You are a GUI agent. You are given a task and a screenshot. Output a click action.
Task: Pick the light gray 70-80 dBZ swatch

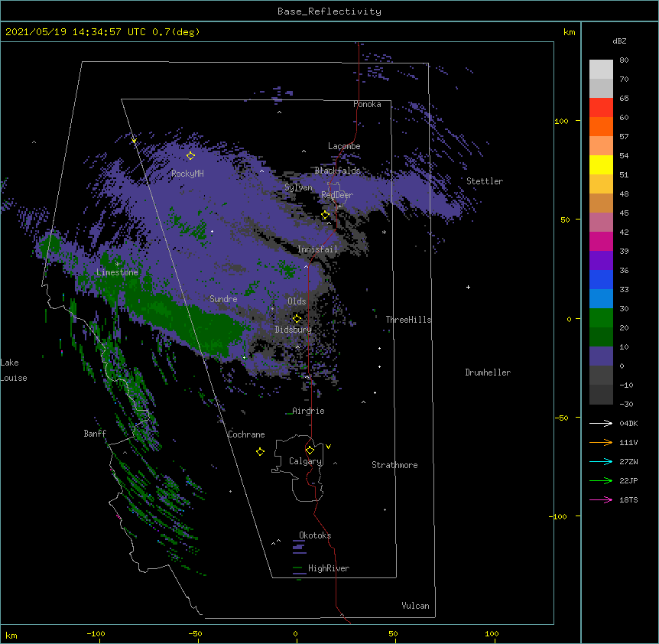point(601,69)
